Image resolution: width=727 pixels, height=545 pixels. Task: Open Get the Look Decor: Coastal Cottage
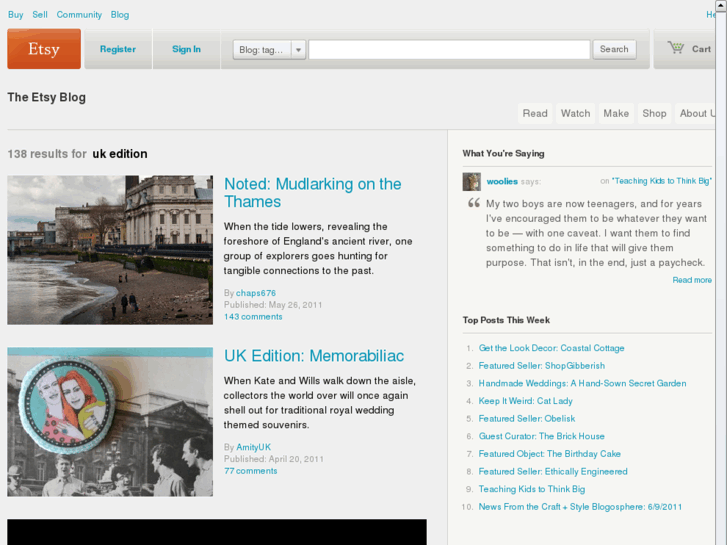tap(551, 348)
